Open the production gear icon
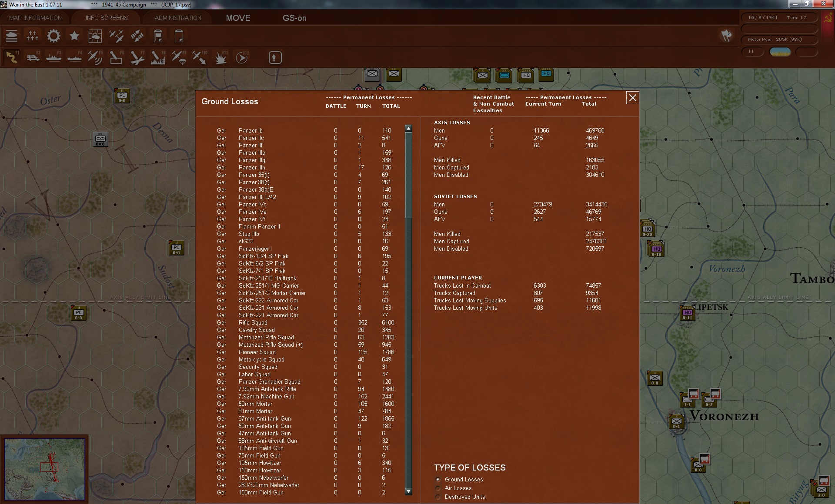Screen dimensions: 835x504 (53, 36)
